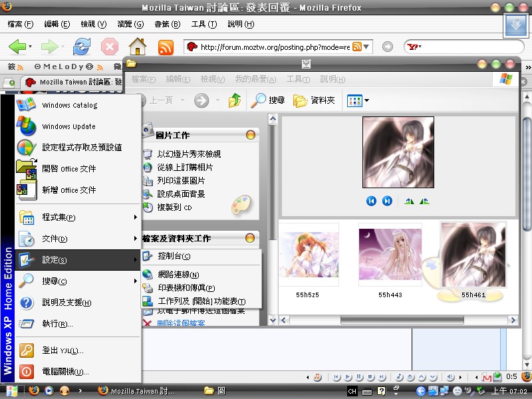Image resolution: width=532 pixels, height=399 pixels.
Task: Click the orange RSS feed toolbar icon
Action: [166, 47]
